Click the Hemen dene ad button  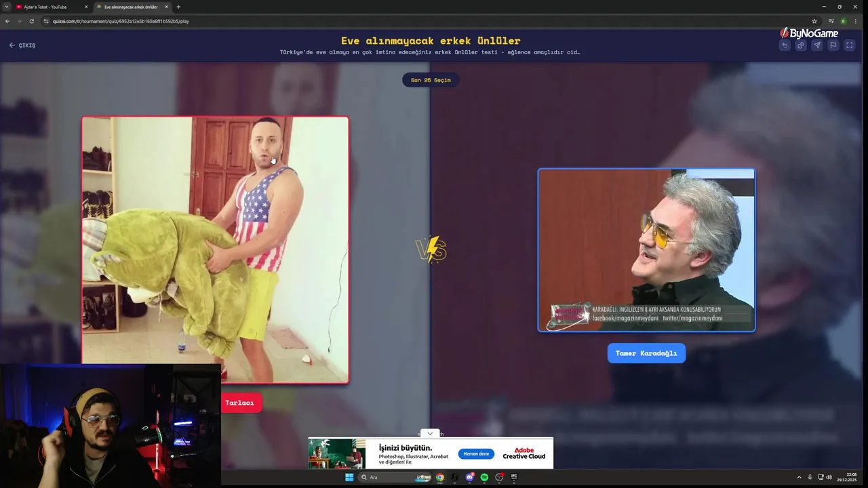coord(476,453)
